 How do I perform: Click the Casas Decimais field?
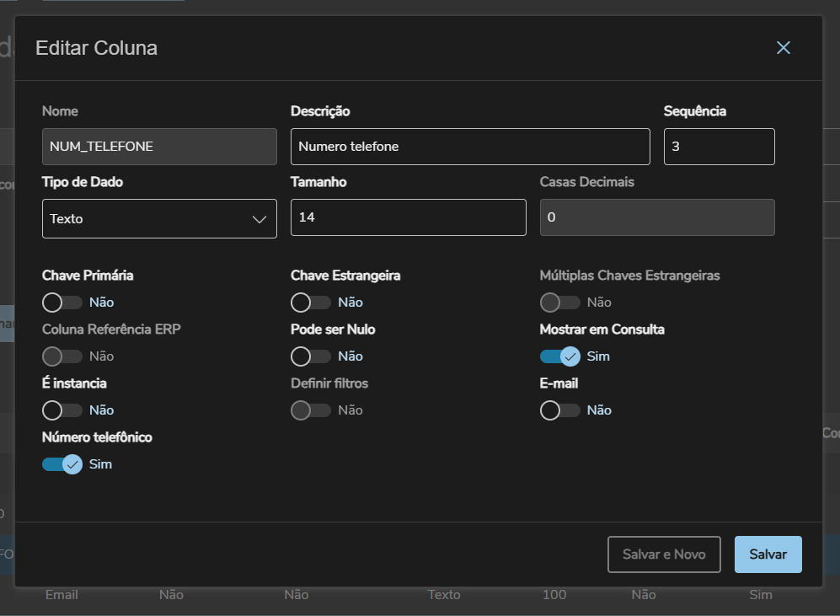point(657,217)
